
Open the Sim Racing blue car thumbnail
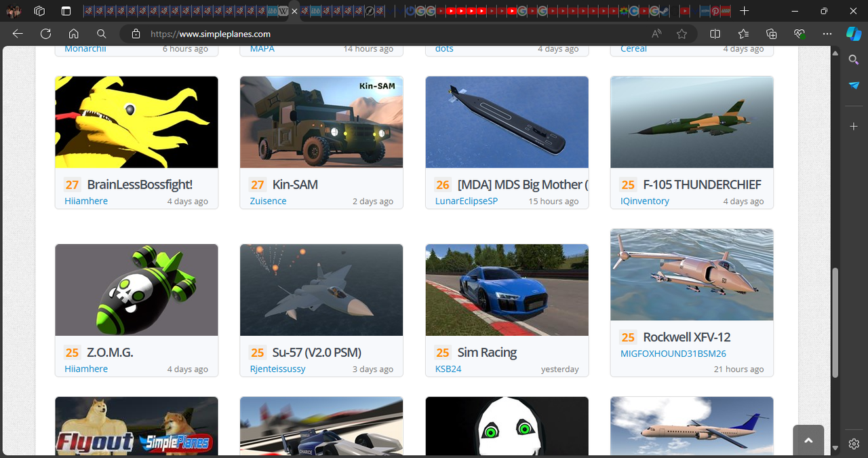click(507, 290)
